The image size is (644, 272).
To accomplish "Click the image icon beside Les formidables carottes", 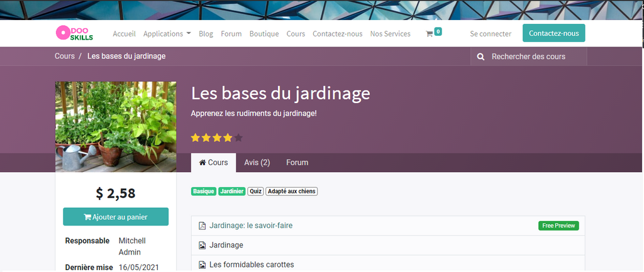I will (202, 265).
